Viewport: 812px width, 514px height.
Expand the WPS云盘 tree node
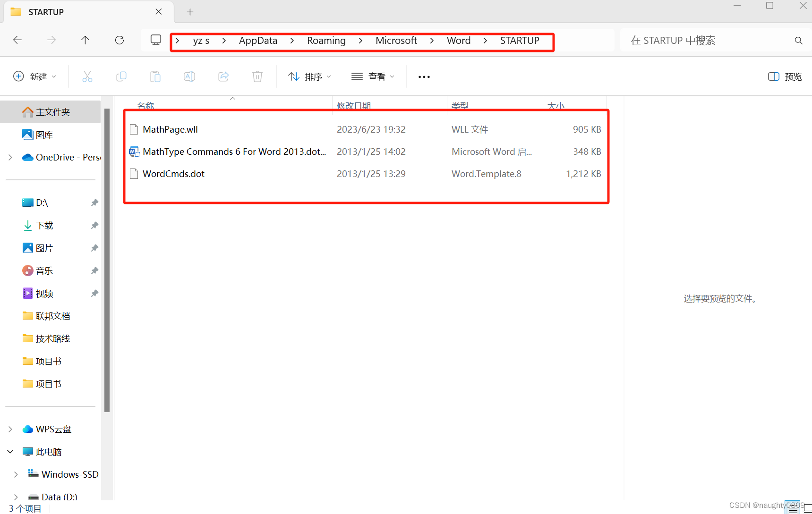(x=10, y=429)
